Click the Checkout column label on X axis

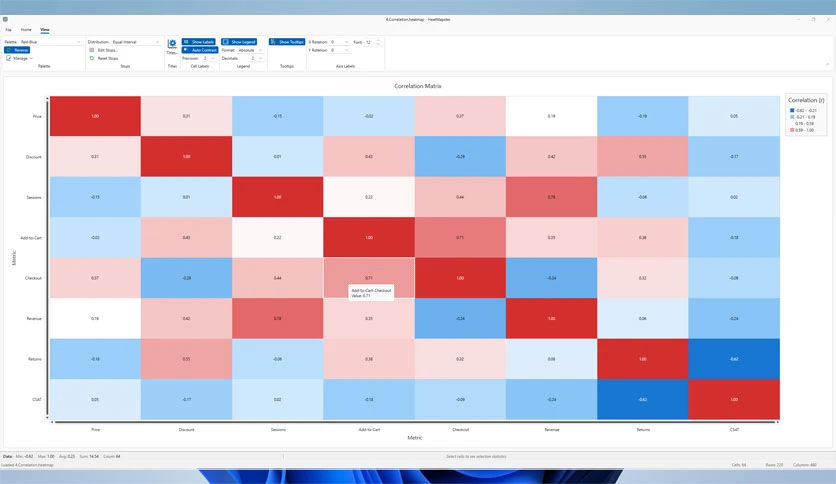click(x=461, y=430)
